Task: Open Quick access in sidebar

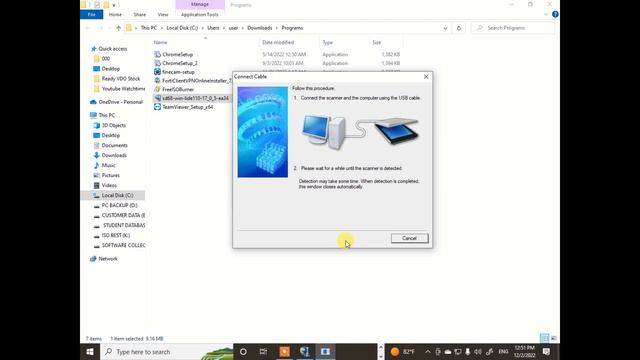Action: tap(113, 49)
